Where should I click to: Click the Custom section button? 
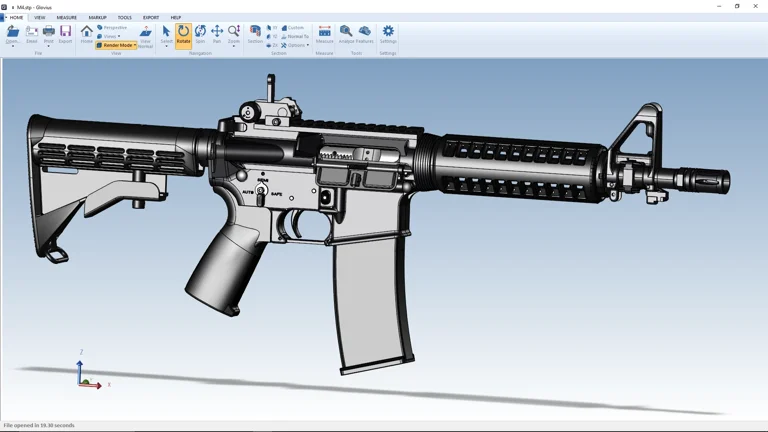(295, 28)
